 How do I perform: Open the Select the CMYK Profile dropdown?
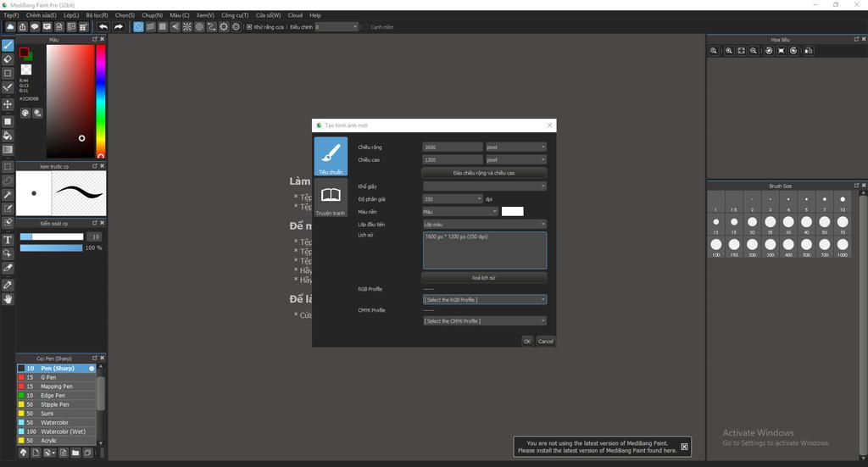point(484,321)
